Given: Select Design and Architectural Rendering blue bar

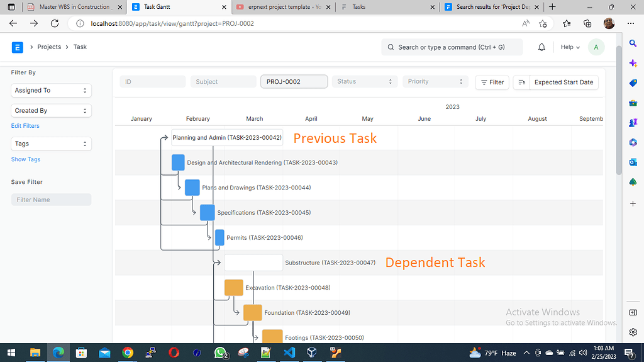Looking at the screenshot, I should (x=178, y=162).
